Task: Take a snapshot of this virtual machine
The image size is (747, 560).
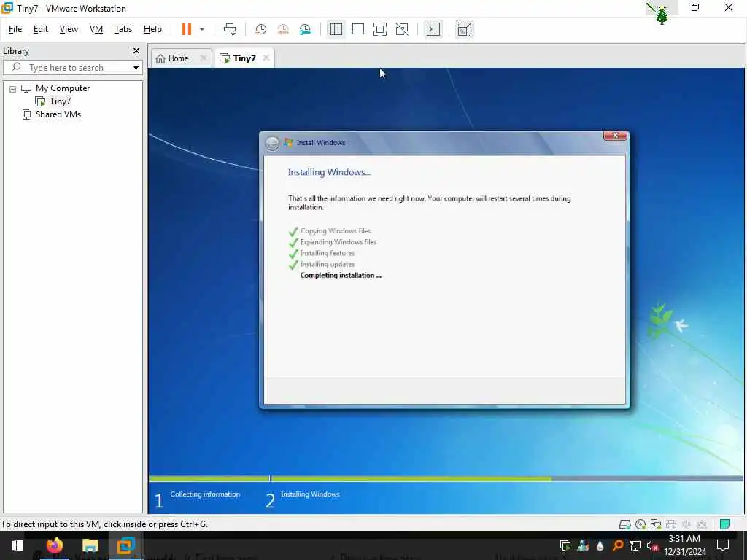Action: point(260,29)
